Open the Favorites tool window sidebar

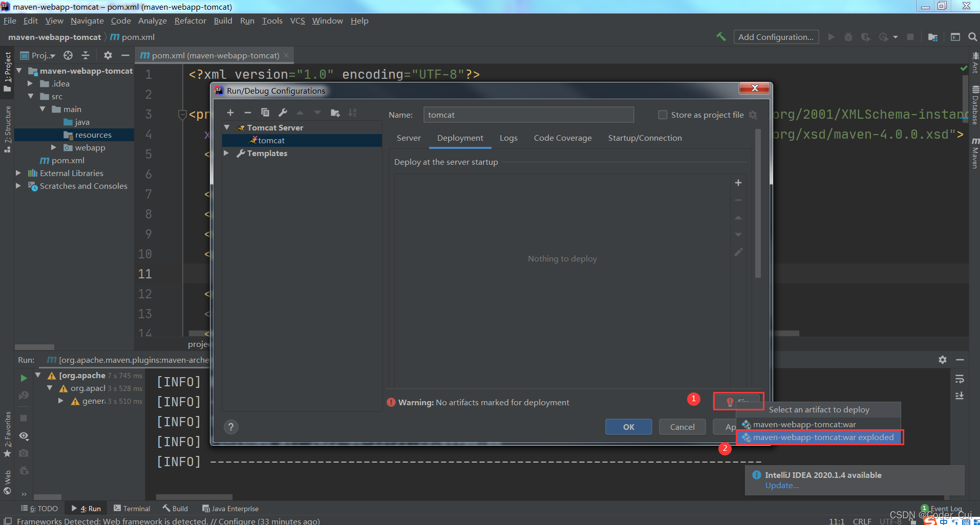[x=7, y=433]
